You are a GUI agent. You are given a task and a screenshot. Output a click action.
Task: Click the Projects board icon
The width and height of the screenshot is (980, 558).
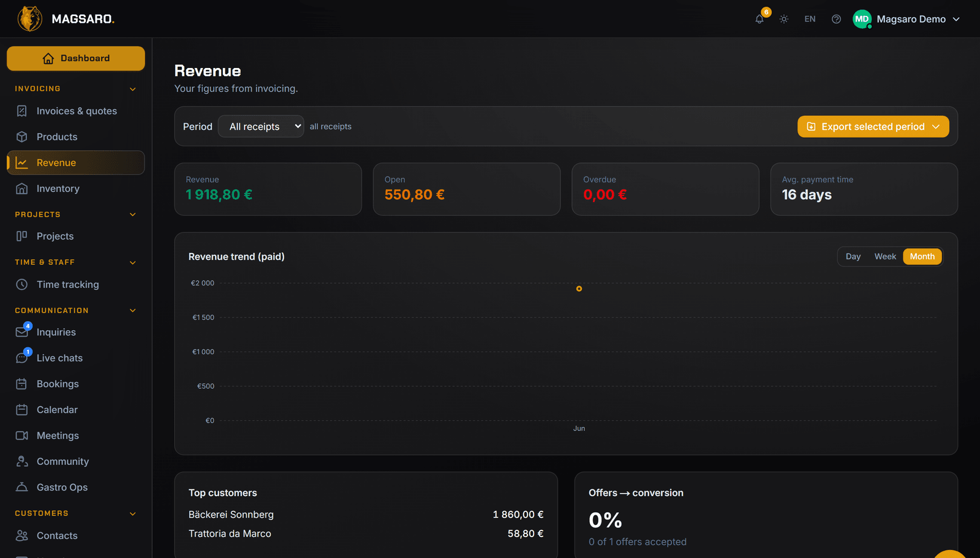22,236
